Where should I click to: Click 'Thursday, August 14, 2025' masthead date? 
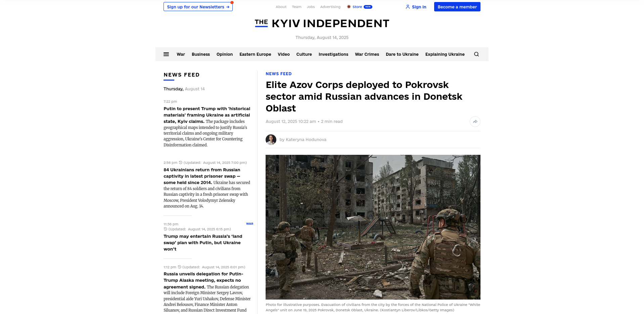coord(322,38)
